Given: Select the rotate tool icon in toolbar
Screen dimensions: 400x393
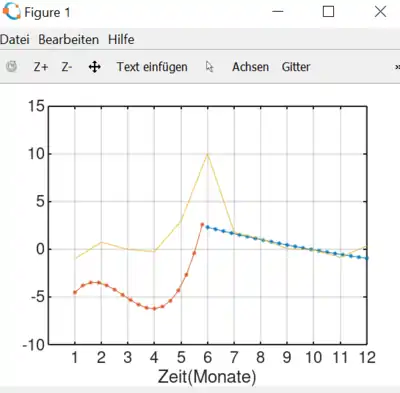Looking at the screenshot, I should tap(12, 67).
